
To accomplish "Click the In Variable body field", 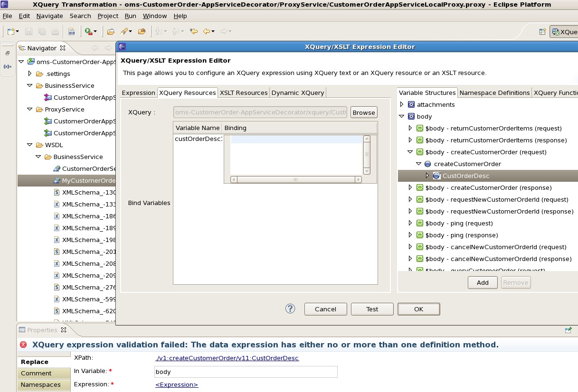I will click(246, 372).
